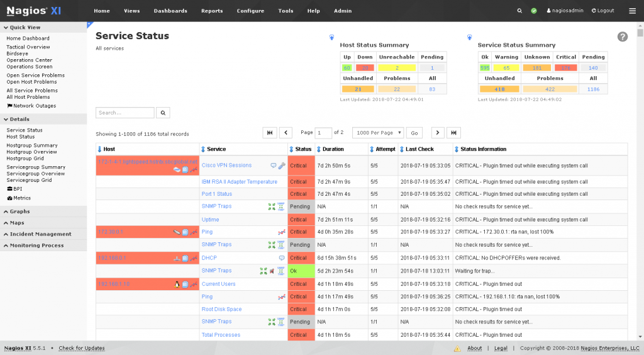Open graph icon on 172.30.0.1 Ping service

(x=282, y=232)
